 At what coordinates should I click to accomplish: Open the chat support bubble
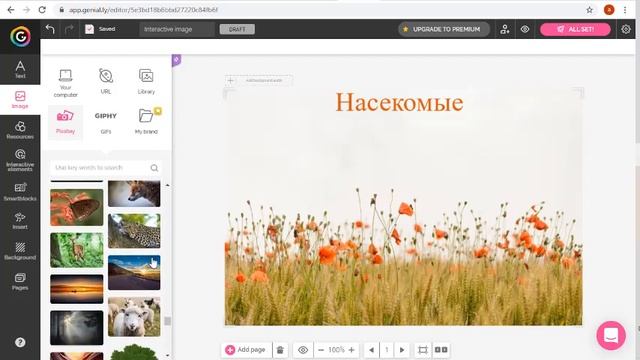click(x=611, y=336)
